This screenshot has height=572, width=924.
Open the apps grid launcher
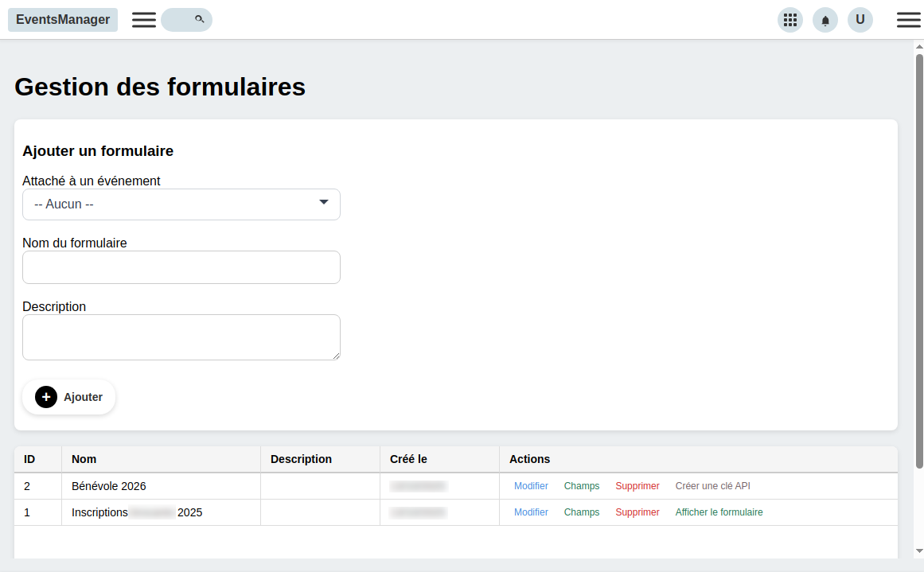pyautogui.click(x=790, y=20)
